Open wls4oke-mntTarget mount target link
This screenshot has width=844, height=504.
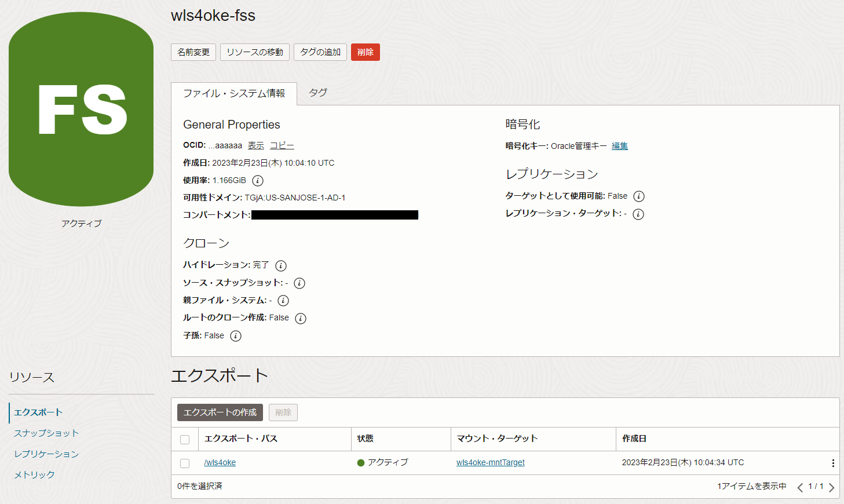pos(491,463)
